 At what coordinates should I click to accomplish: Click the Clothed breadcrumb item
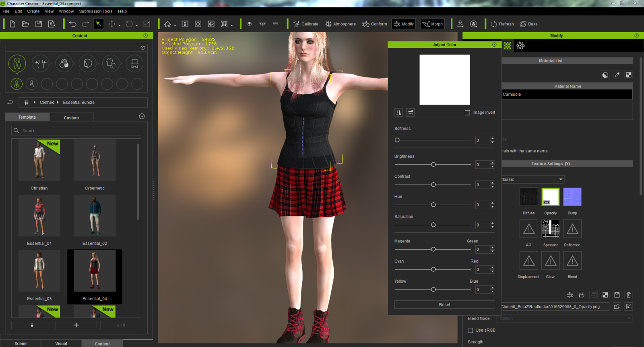[x=47, y=103]
